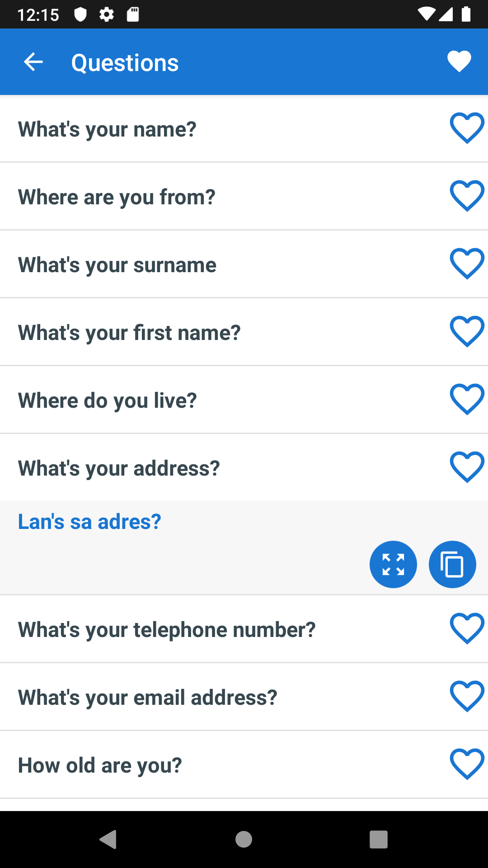This screenshot has height=868, width=488.
Task: Favorite "What's your address?" phrase
Action: [467, 467]
